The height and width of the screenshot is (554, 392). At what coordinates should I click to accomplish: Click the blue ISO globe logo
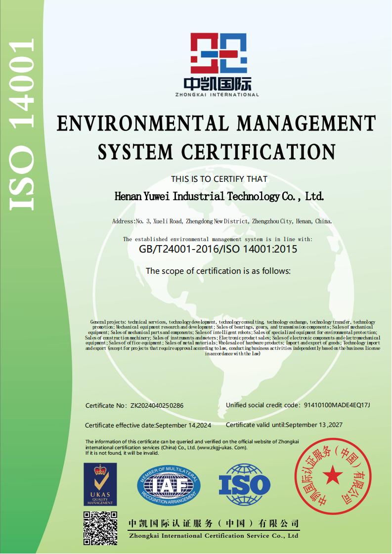point(244,484)
